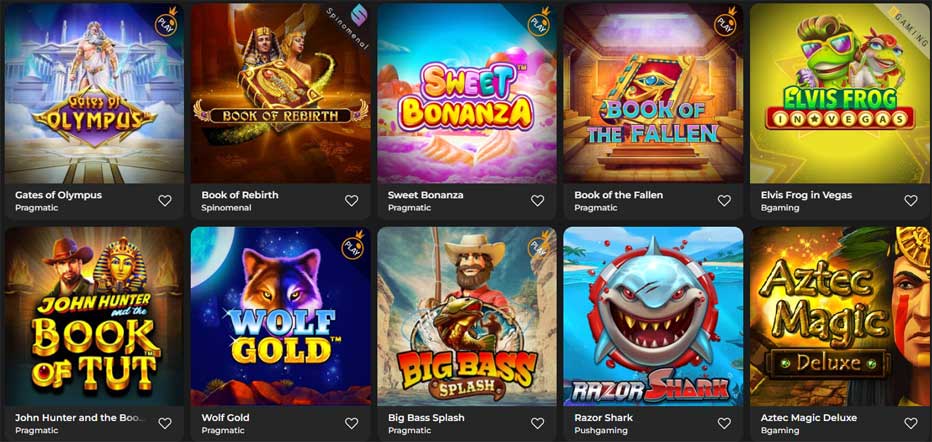Favorite Aztec Magic Deluxe with heart icon

(911, 423)
